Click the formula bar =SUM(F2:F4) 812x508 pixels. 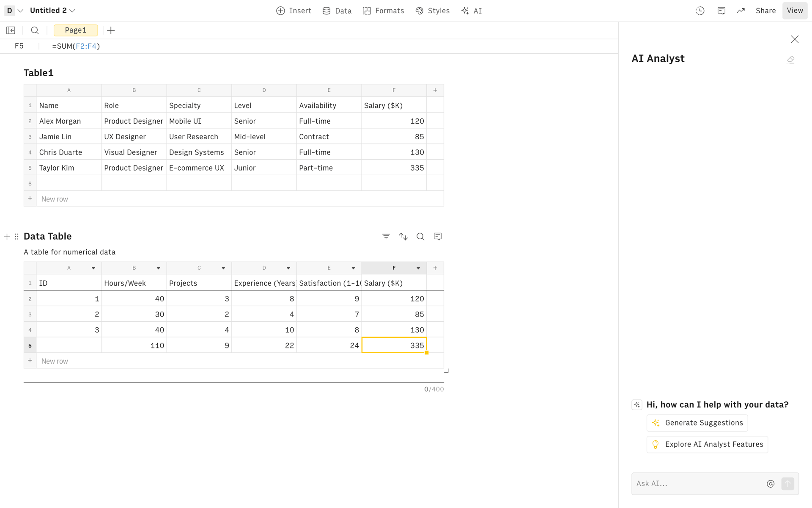click(76, 46)
